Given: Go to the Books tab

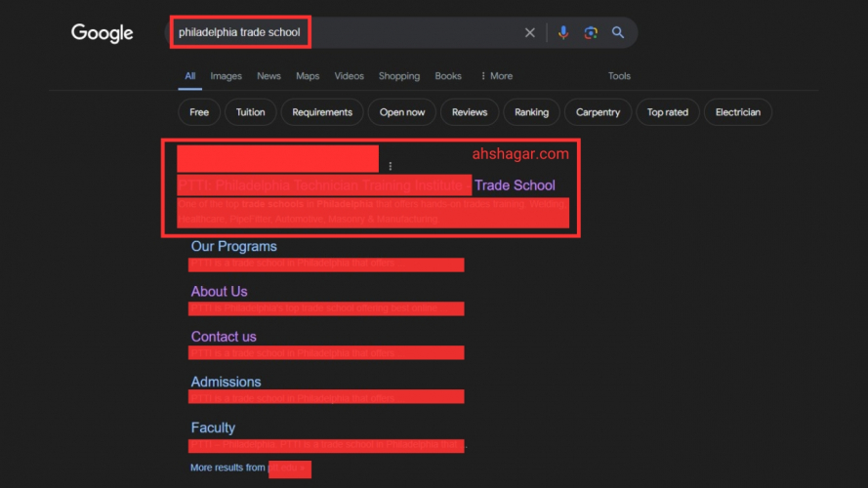Looking at the screenshot, I should click(x=448, y=76).
